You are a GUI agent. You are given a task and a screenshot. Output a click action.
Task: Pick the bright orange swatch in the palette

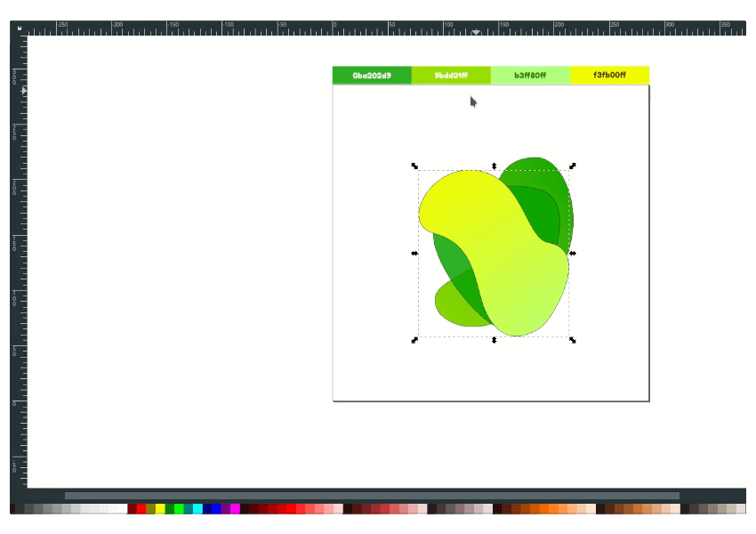pos(544,508)
